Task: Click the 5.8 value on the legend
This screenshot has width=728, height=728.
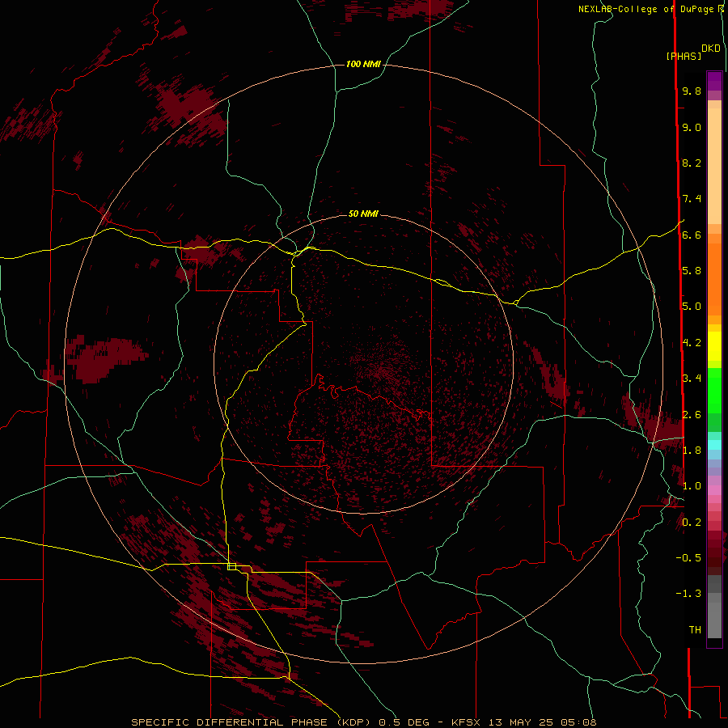Action: point(692,271)
